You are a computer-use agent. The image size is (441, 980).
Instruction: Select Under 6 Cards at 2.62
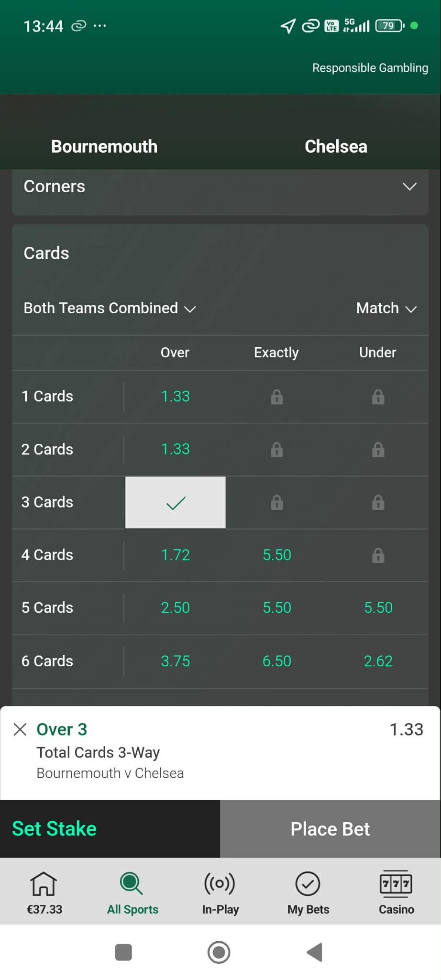[x=378, y=661]
